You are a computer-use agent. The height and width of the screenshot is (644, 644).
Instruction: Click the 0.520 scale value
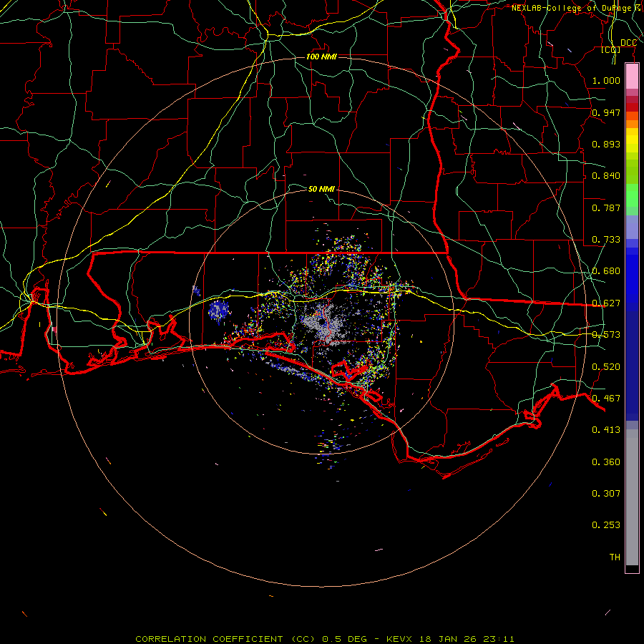[606, 367]
